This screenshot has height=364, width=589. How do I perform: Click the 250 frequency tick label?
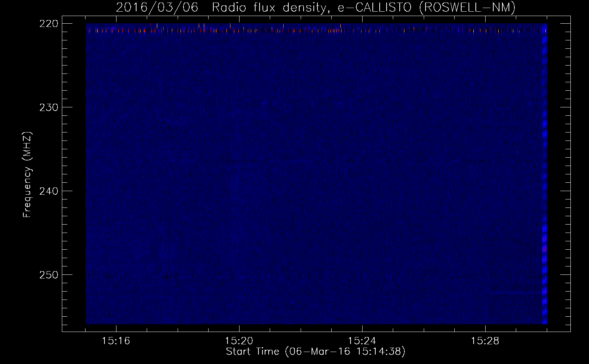pyautogui.click(x=48, y=274)
